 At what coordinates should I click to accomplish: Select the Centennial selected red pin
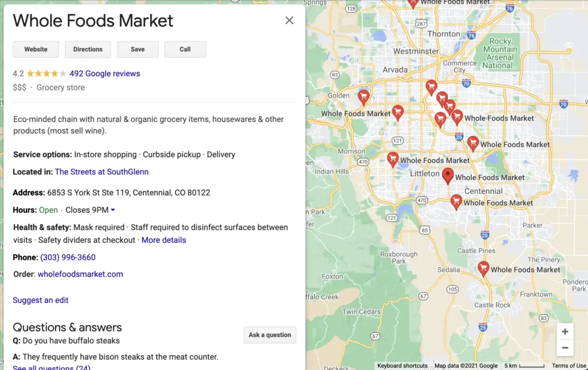[447, 176]
